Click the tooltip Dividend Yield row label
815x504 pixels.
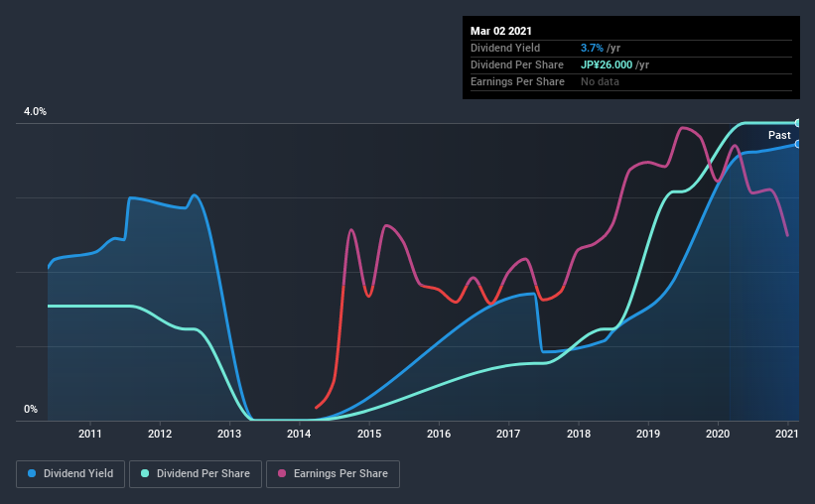(505, 48)
